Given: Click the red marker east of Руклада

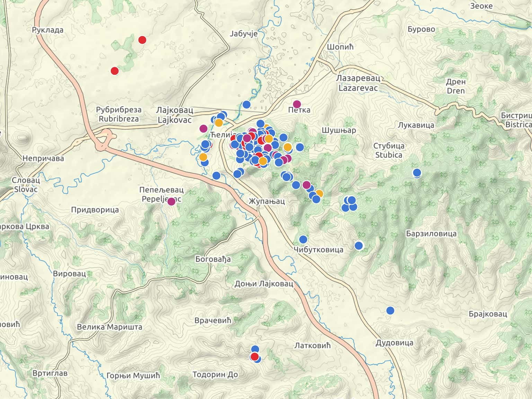Looking at the screenshot, I should [x=142, y=40].
